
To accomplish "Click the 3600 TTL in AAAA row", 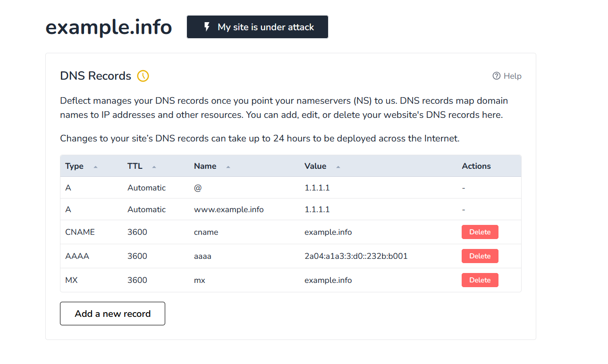I will pos(137,256).
